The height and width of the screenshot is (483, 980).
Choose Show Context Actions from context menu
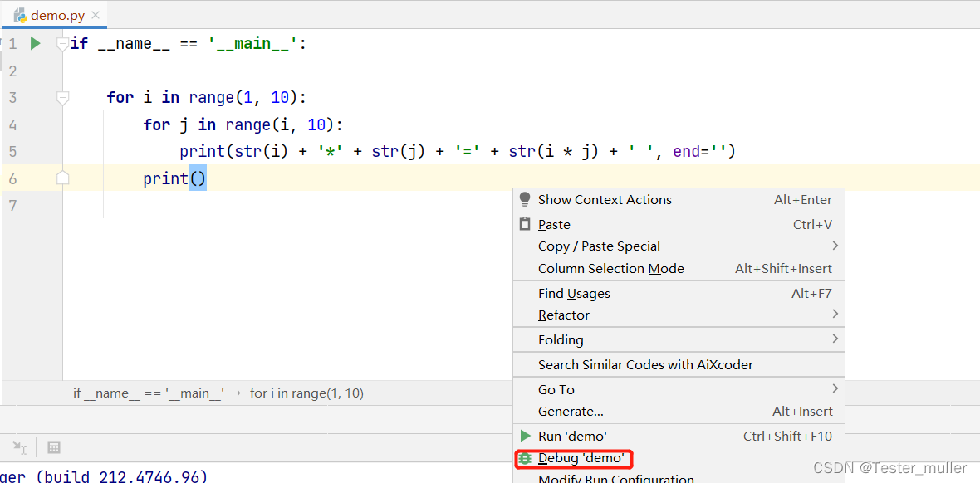[679, 200]
